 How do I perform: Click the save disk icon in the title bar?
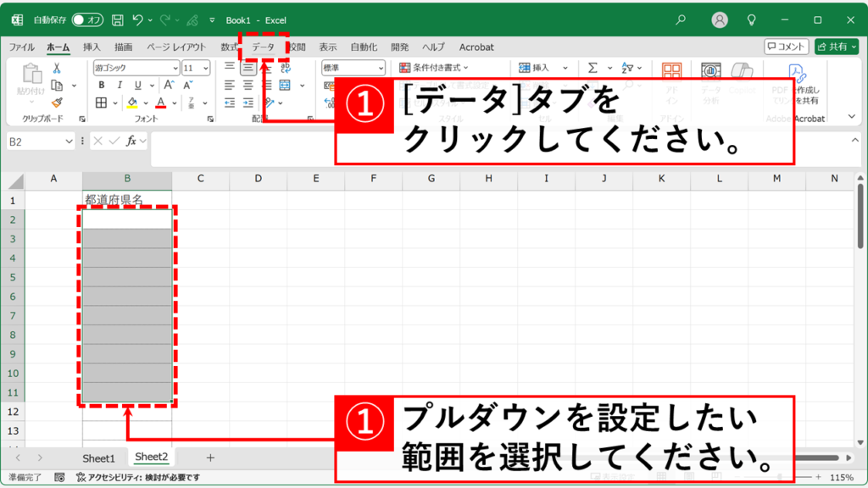pos(117,20)
